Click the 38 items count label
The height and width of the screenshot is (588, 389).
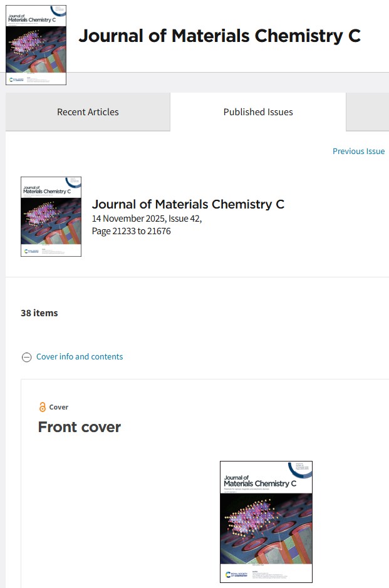tap(39, 312)
